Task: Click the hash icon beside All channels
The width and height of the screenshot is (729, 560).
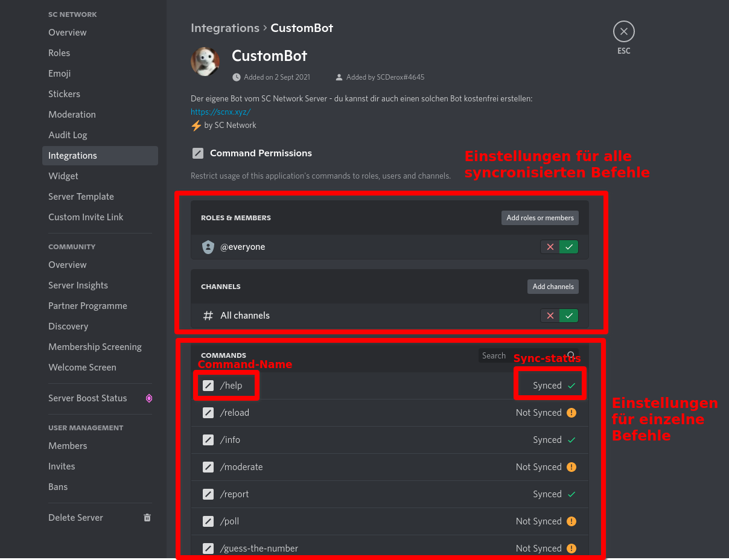Action: point(208,316)
